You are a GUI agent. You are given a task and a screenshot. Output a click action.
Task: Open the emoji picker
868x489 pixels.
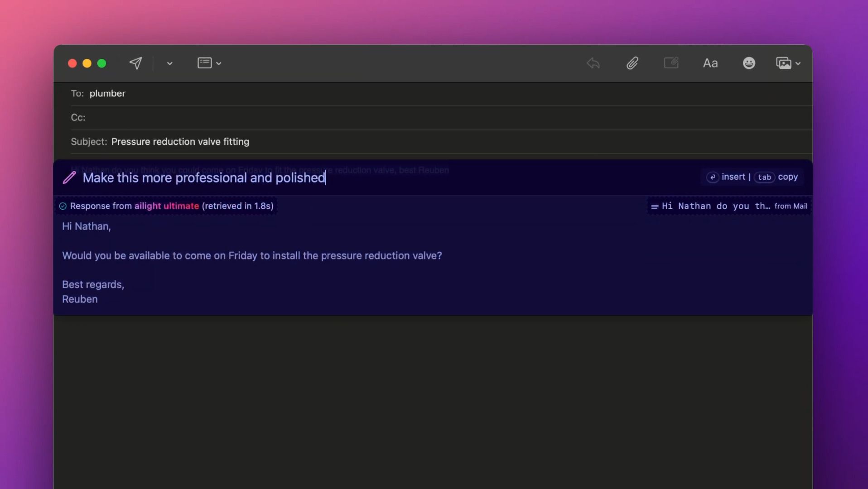[x=749, y=63]
